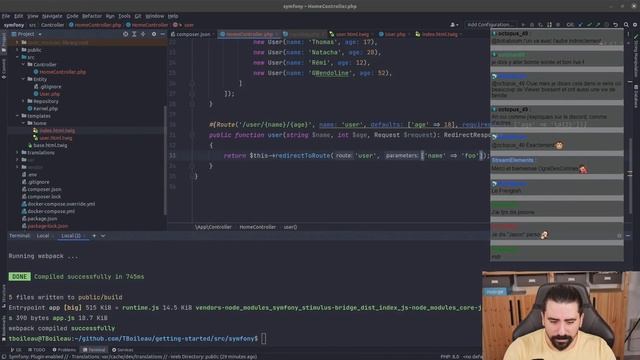
Task: Add a new terminal tab with plus
Action: click(x=94, y=236)
